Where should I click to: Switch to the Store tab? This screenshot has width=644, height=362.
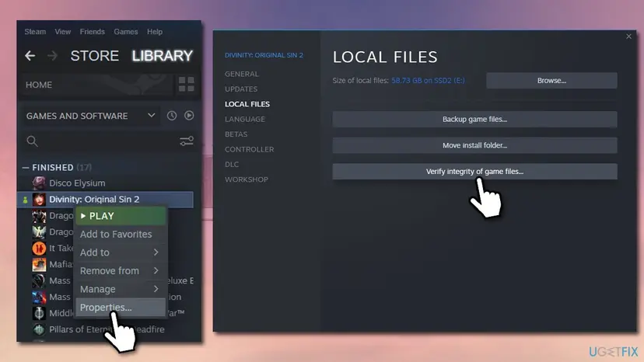tap(94, 56)
